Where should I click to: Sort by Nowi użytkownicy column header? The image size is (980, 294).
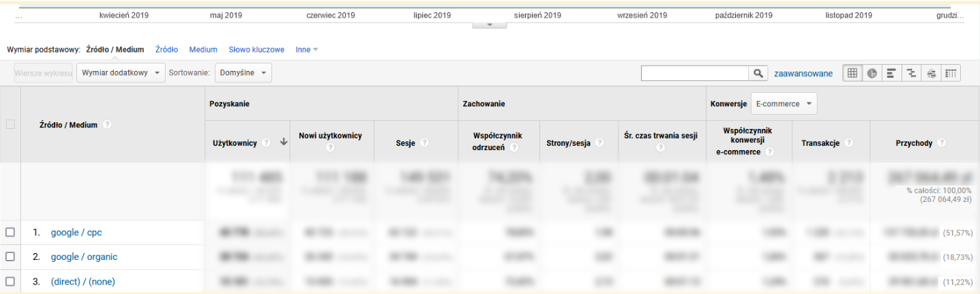330,136
